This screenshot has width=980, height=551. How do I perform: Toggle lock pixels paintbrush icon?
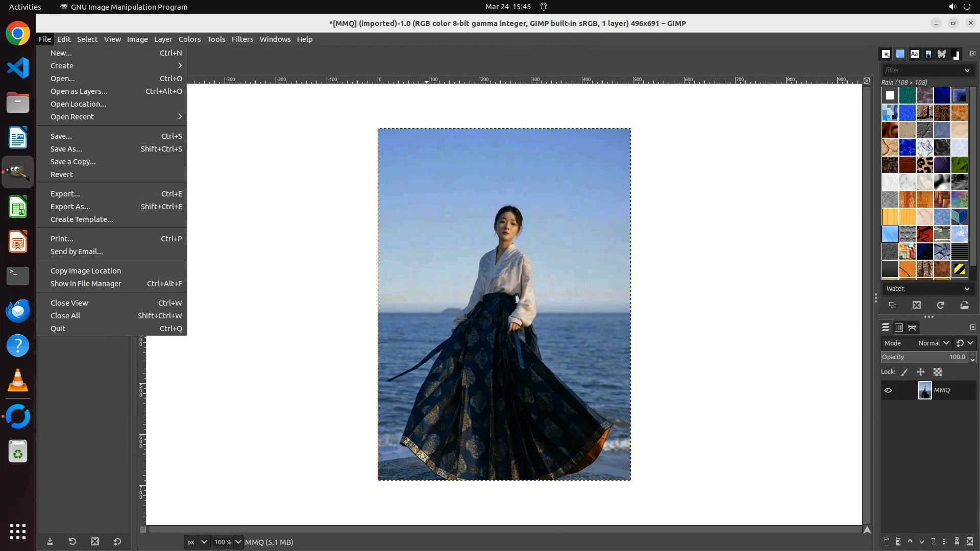pyautogui.click(x=904, y=372)
